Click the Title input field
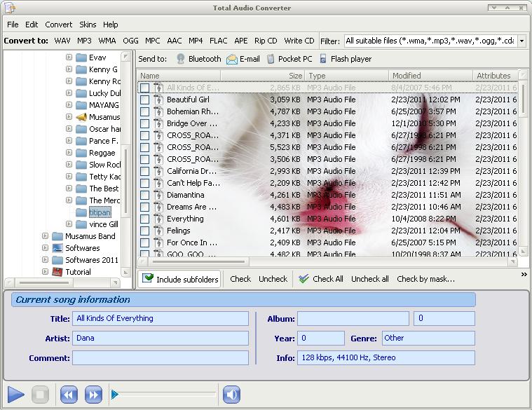 click(161, 318)
